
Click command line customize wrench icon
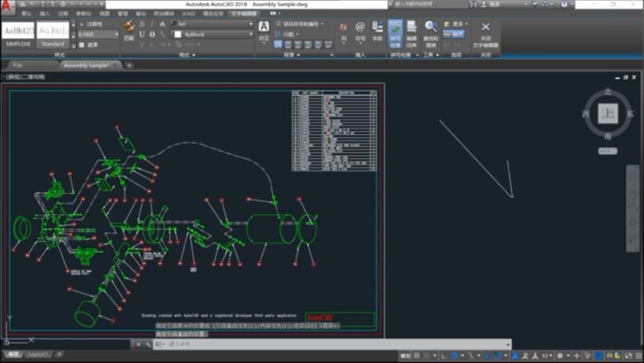[148, 345]
